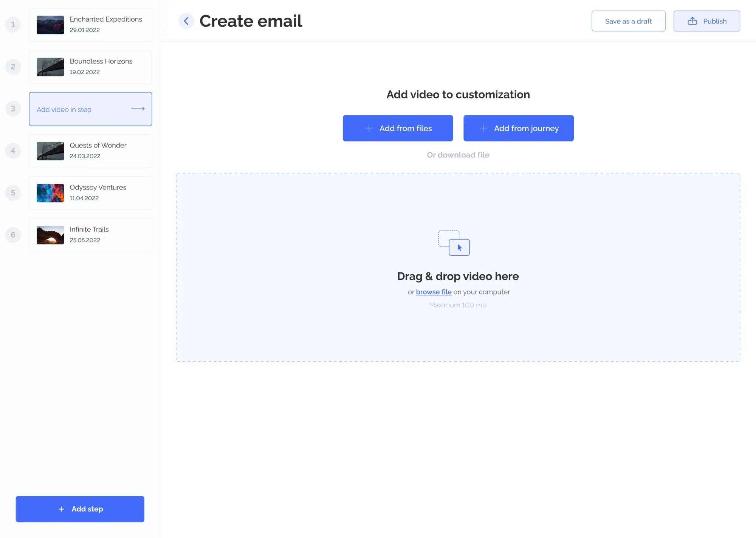Open the Infinite Trails step
Image resolution: width=756 pixels, height=538 pixels.
coord(90,235)
